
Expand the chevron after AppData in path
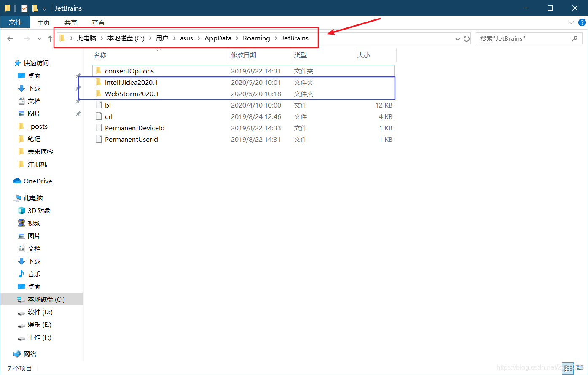tap(237, 38)
